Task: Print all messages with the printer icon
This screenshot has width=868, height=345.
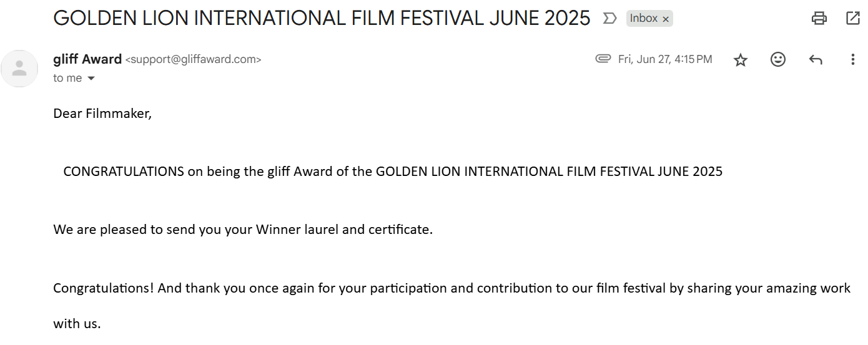Action: coord(819,18)
